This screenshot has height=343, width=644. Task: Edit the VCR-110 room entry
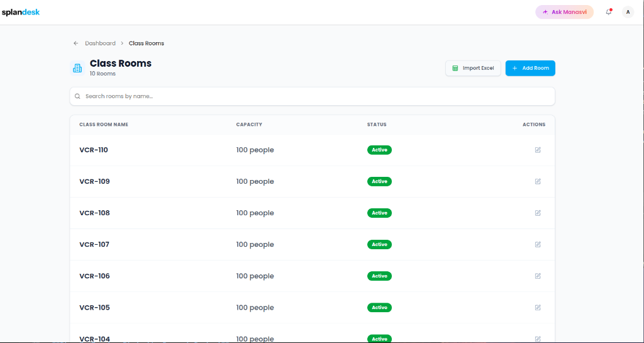click(538, 150)
